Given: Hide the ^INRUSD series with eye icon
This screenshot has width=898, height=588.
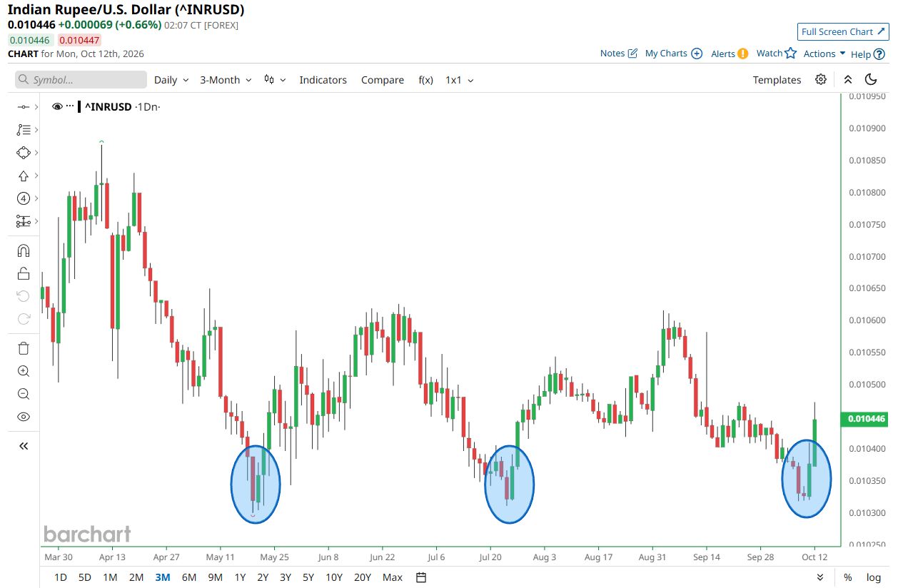Looking at the screenshot, I should [58, 106].
